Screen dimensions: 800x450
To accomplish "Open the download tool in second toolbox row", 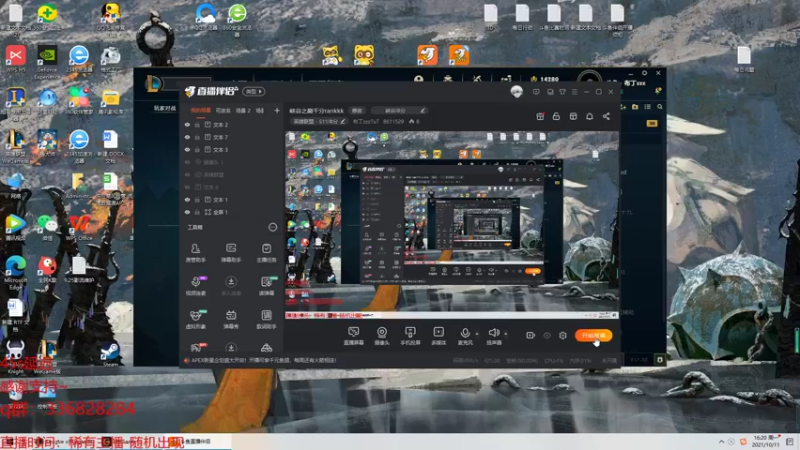I will point(231,286).
